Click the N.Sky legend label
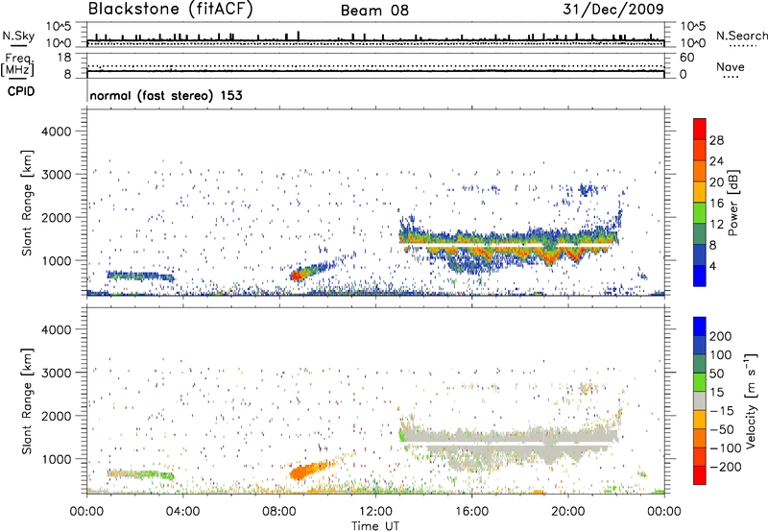This screenshot has height=532, width=768. click(x=18, y=36)
